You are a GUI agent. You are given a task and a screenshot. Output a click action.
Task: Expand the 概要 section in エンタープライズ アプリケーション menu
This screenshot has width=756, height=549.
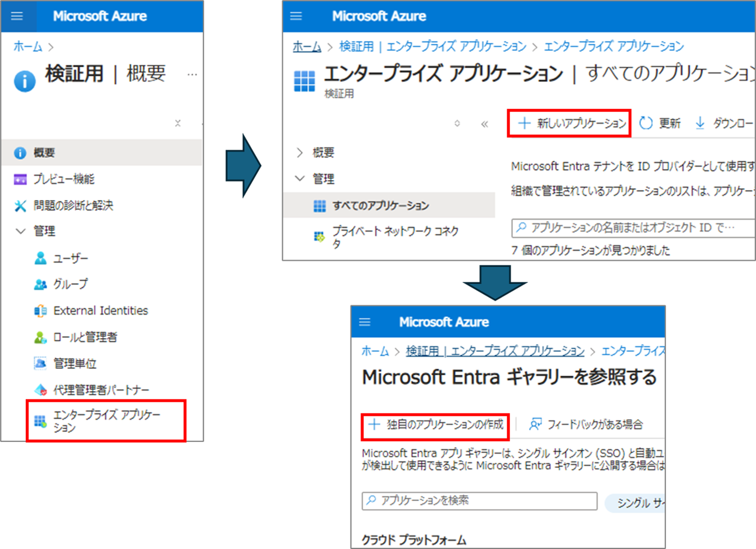[x=300, y=153]
